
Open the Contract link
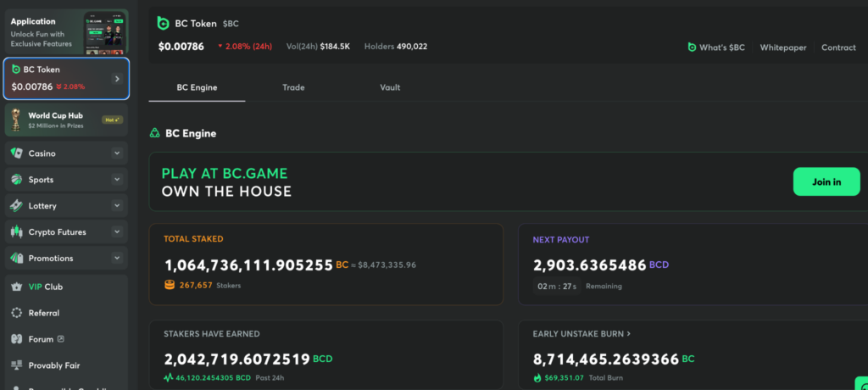pos(838,47)
